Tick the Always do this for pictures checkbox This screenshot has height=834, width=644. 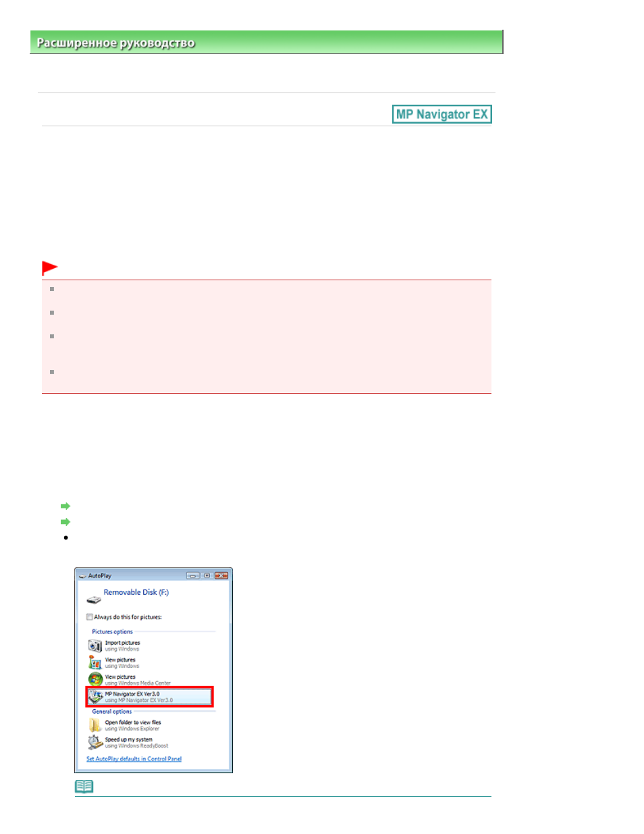tap(89, 617)
